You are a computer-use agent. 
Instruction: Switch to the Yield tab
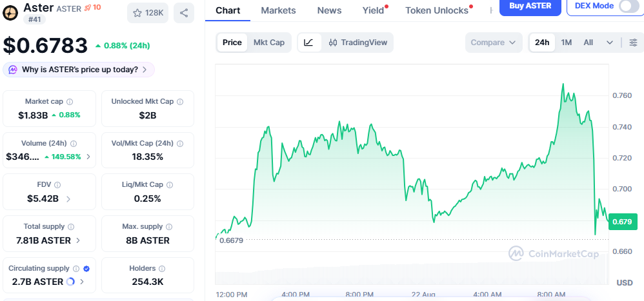point(373,10)
